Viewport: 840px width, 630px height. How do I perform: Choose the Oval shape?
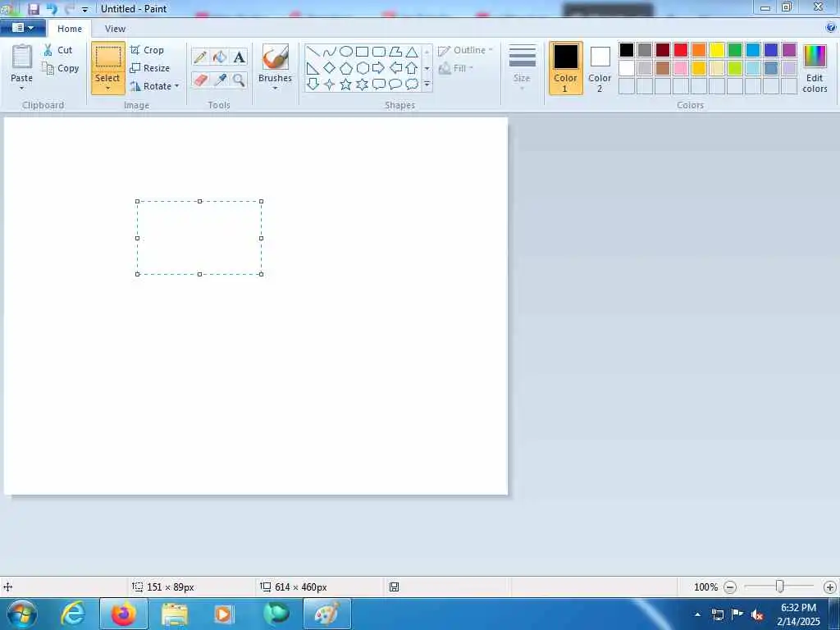346,52
